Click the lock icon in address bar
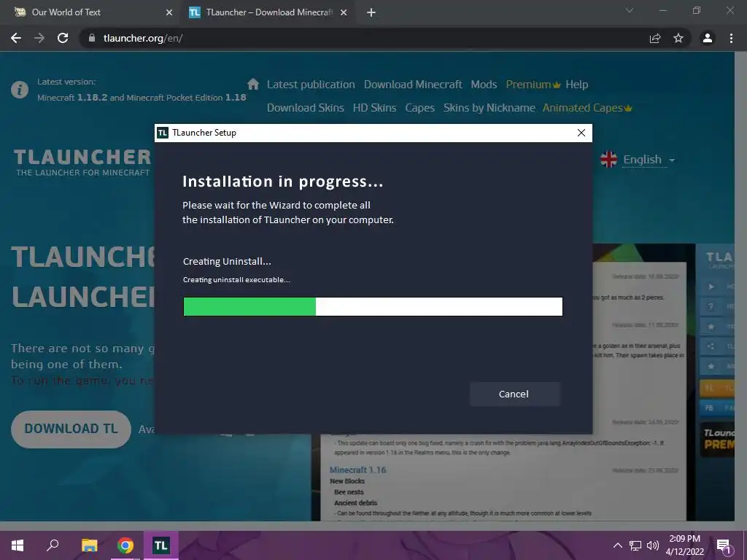This screenshot has width=747, height=560. (91, 38)
